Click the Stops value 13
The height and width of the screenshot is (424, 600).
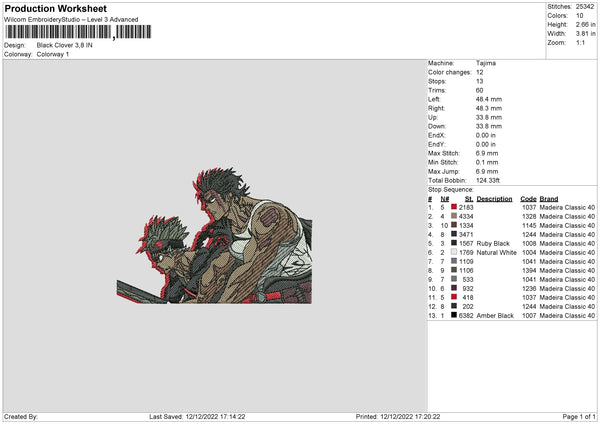(x=479, y=81)
